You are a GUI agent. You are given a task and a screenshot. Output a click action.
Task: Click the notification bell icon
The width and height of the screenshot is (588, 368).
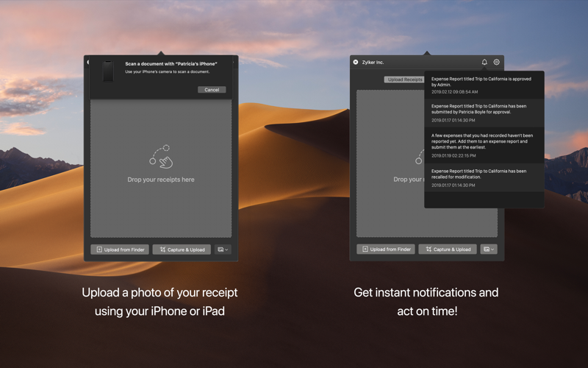pos(484,62)
